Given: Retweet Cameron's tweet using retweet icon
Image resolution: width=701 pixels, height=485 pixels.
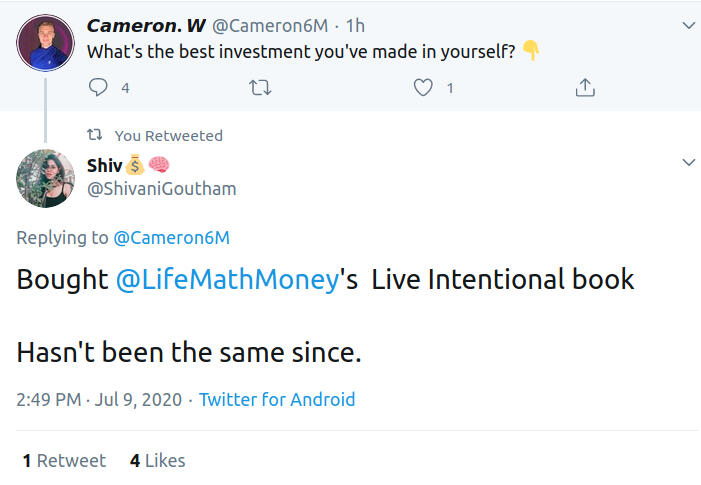Looking at the screenshot, I should click(259, 88).
